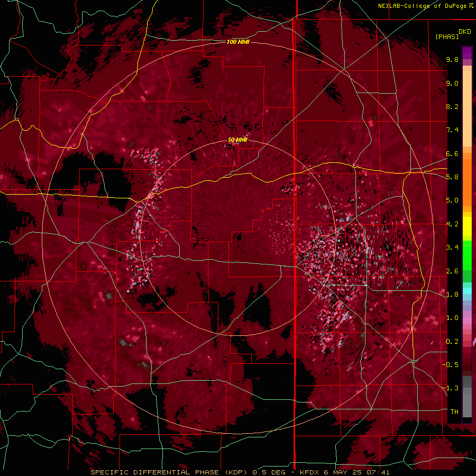Select the gray color bar segment near TH
This screenshot has width=476, height=476.
(x=467, y=402)
